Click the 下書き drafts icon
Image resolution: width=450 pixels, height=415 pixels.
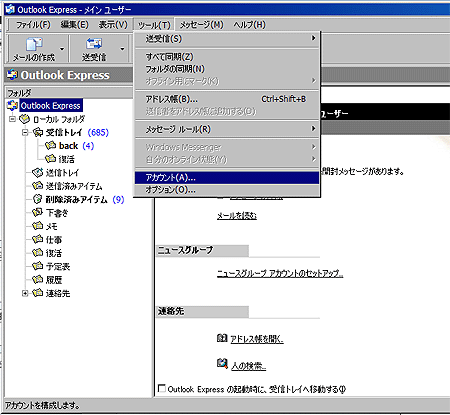click(x=38, y=212)
